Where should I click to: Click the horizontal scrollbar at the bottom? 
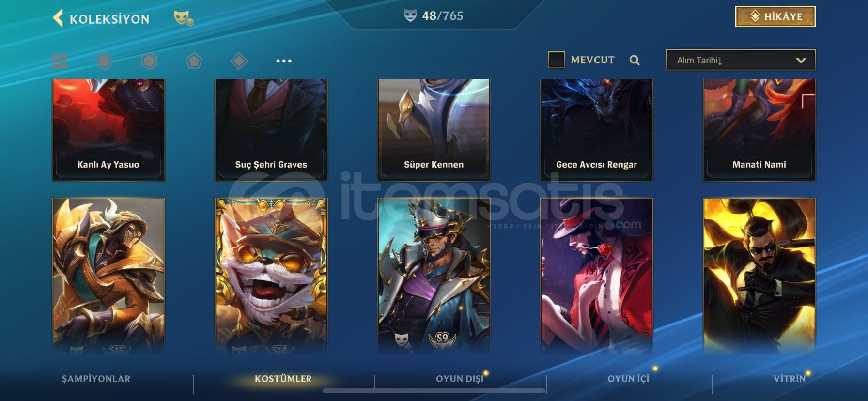click(434, 391)
